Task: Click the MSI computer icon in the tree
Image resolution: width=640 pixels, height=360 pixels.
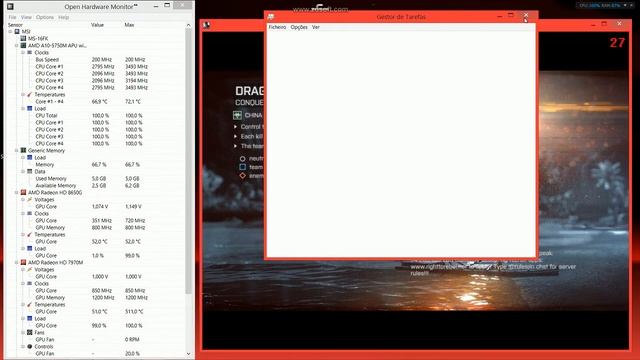Action: tap(17, 31)
